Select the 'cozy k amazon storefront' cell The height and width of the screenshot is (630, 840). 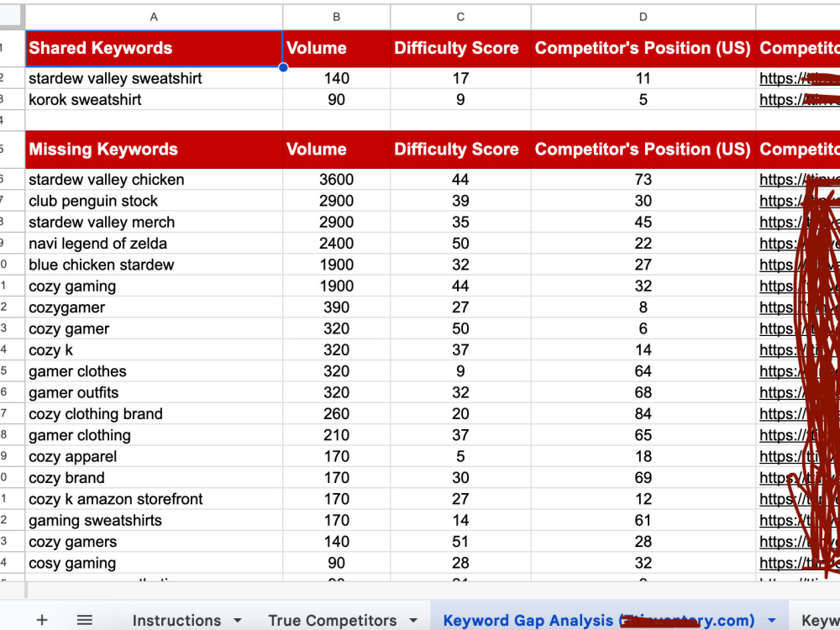[154, 499]
